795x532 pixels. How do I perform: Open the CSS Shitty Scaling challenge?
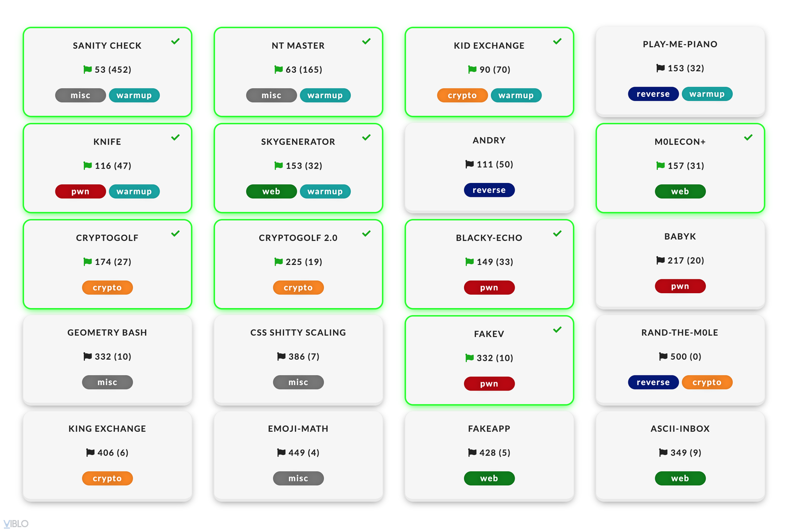pos(298,333)
